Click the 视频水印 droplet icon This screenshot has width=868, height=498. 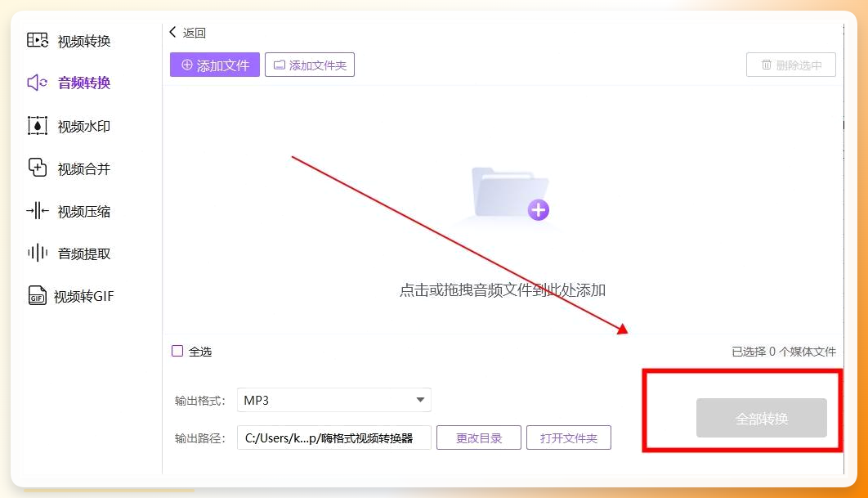37,126
